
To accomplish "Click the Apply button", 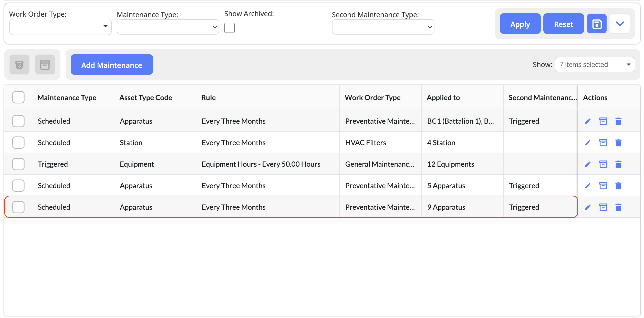I will tap(520, 24).
